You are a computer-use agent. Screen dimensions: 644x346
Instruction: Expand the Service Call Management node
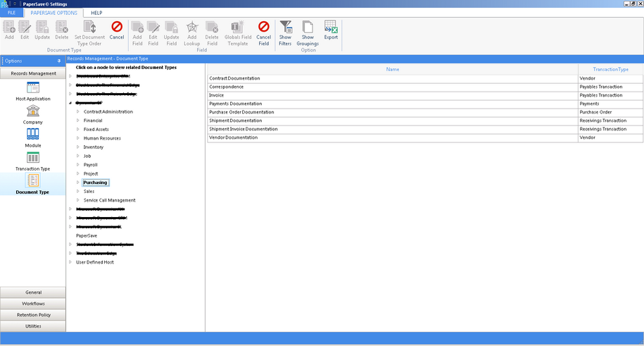78,200
